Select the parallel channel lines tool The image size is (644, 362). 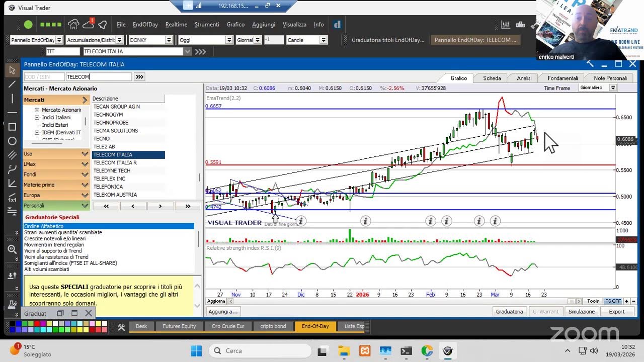[12, 155]
